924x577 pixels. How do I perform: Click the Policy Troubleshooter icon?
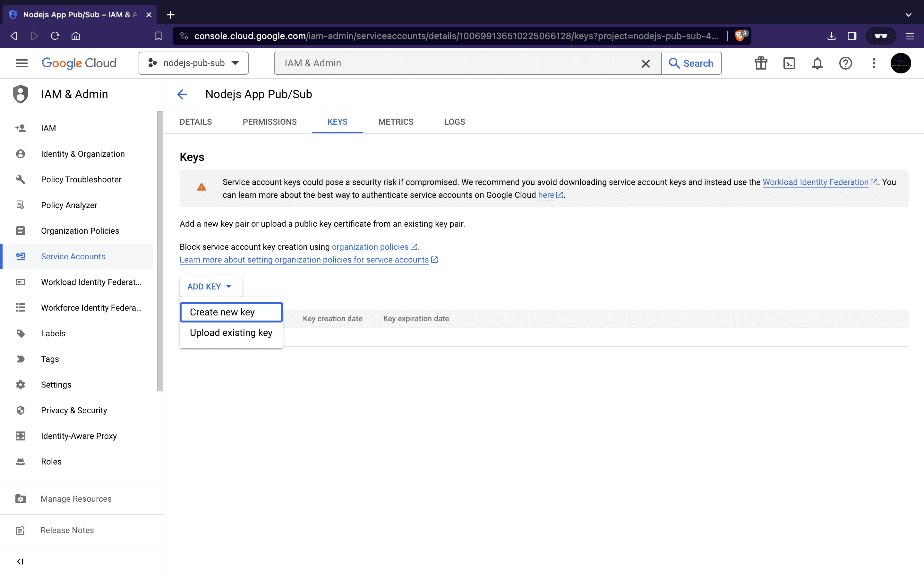[21, 179]
